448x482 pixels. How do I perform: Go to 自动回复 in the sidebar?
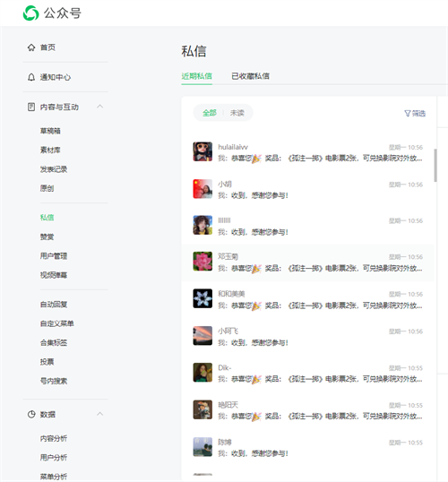[54, 305]
